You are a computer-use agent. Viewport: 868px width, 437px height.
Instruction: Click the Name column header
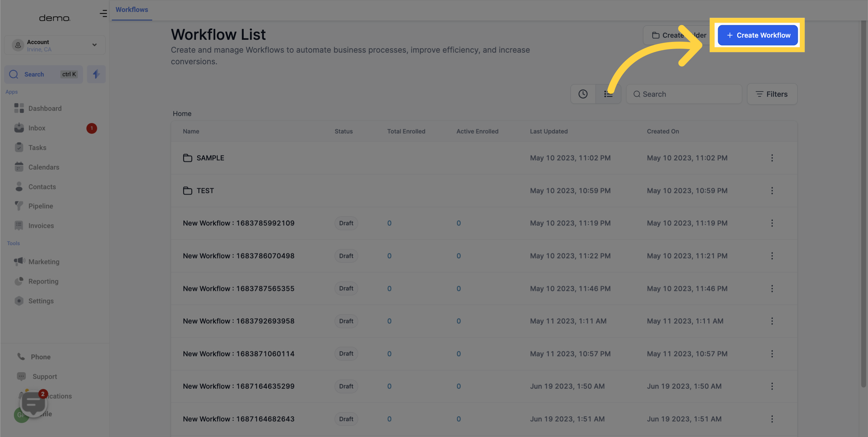click(x=191, y=131)
